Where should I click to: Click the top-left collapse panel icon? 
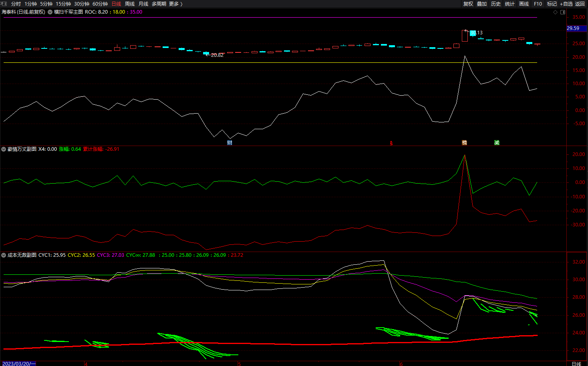(4, 4)
